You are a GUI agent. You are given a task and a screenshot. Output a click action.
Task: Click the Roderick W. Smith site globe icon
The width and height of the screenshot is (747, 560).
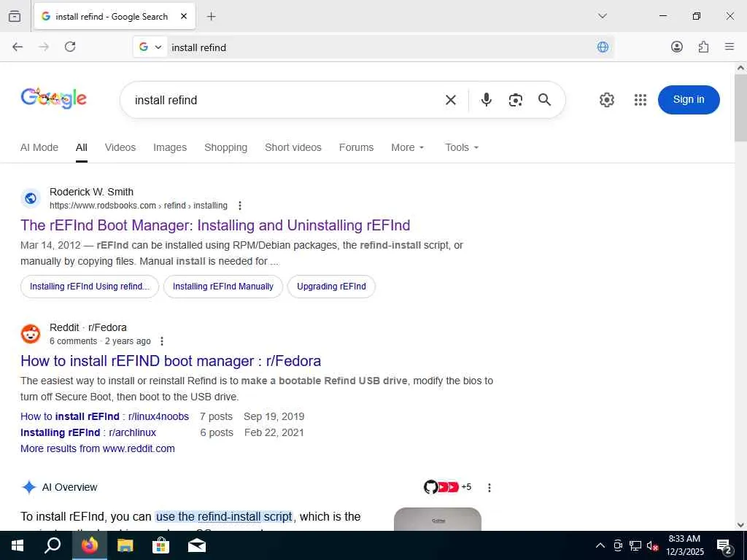click(x=31, y=198)
